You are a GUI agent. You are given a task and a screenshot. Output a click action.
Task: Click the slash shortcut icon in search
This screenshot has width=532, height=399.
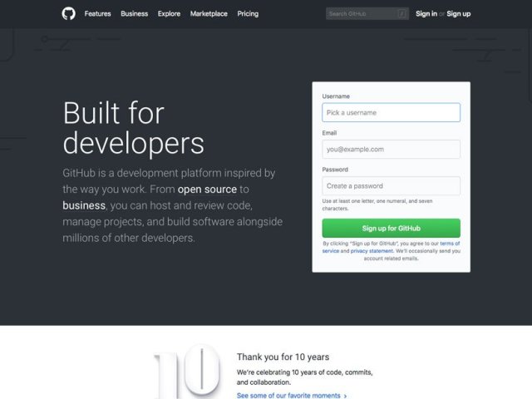402,14
